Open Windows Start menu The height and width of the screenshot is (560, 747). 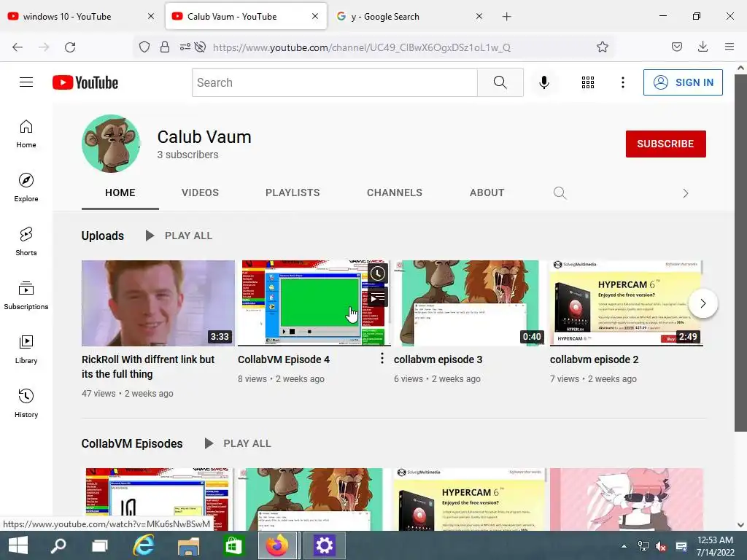18,545
